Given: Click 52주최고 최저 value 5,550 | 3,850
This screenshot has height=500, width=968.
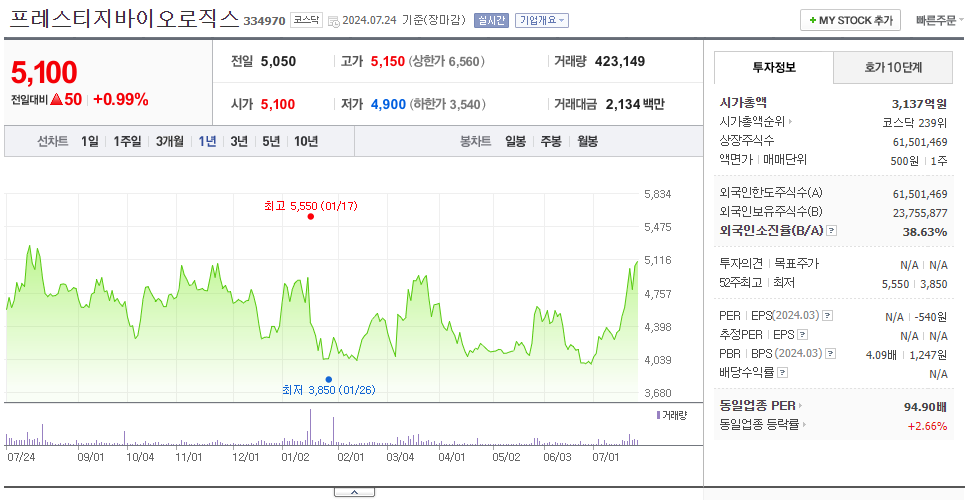Looking at the screenshot, I should point(915,284).
